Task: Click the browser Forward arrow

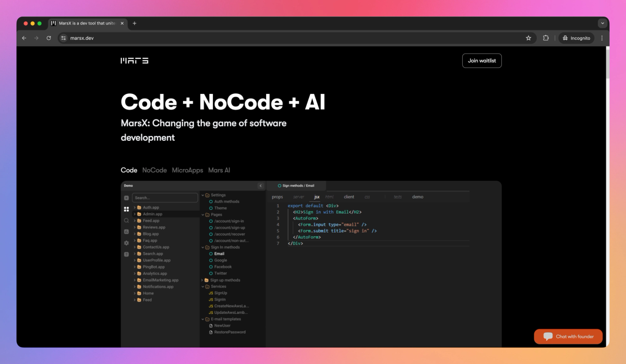Action: 37,38
